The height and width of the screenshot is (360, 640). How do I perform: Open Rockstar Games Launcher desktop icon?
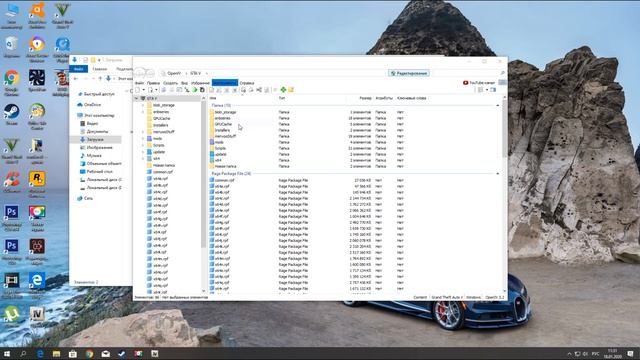pos(37,184)
